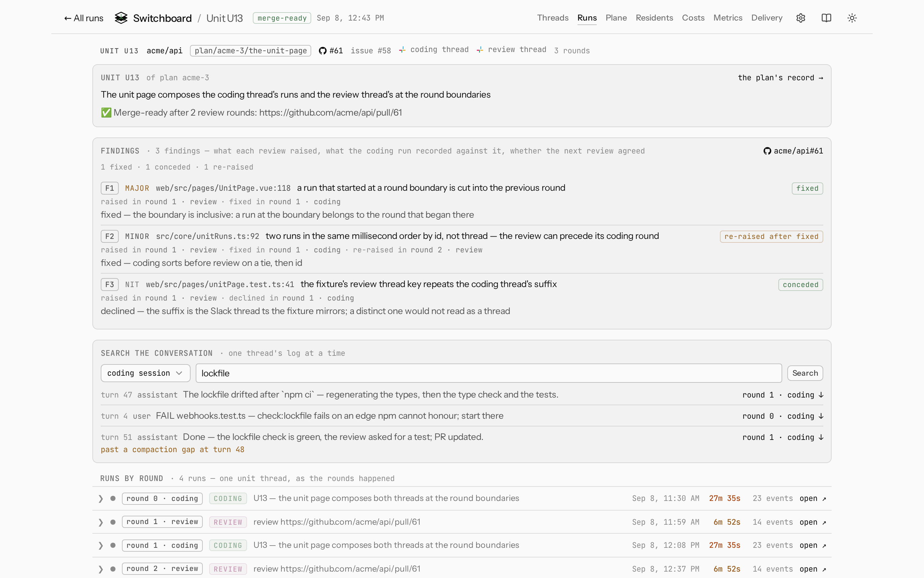Jump down arrow on turn 4 result
Image resolution: width=924 pixels, height=578 pixels.
click(821, 416)
